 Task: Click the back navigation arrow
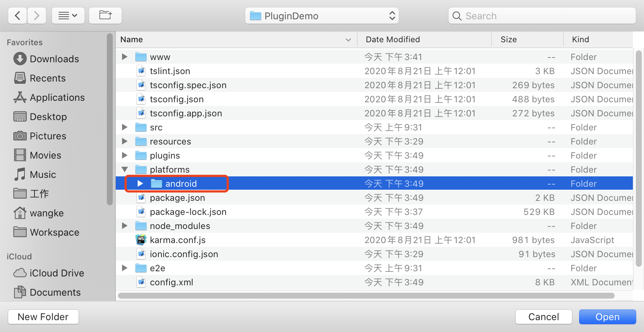[17, 16]
